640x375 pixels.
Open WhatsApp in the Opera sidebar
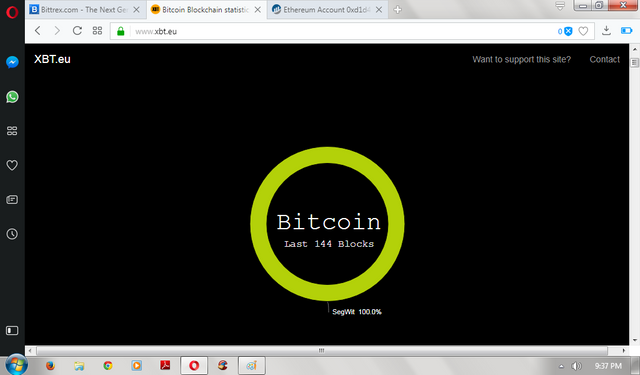point(12,97)
